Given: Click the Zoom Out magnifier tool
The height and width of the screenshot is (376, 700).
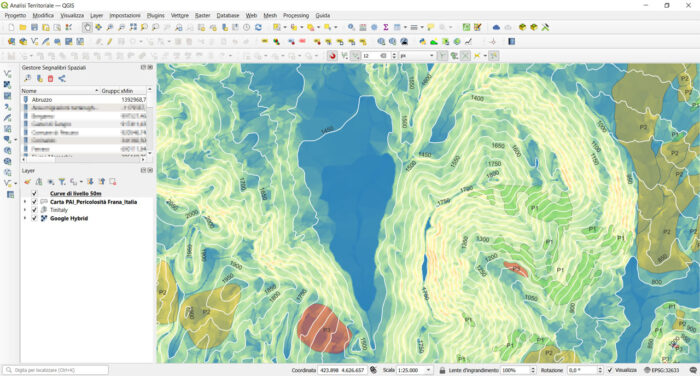Looking at the screenshot, I should click(x=121, y=28).
